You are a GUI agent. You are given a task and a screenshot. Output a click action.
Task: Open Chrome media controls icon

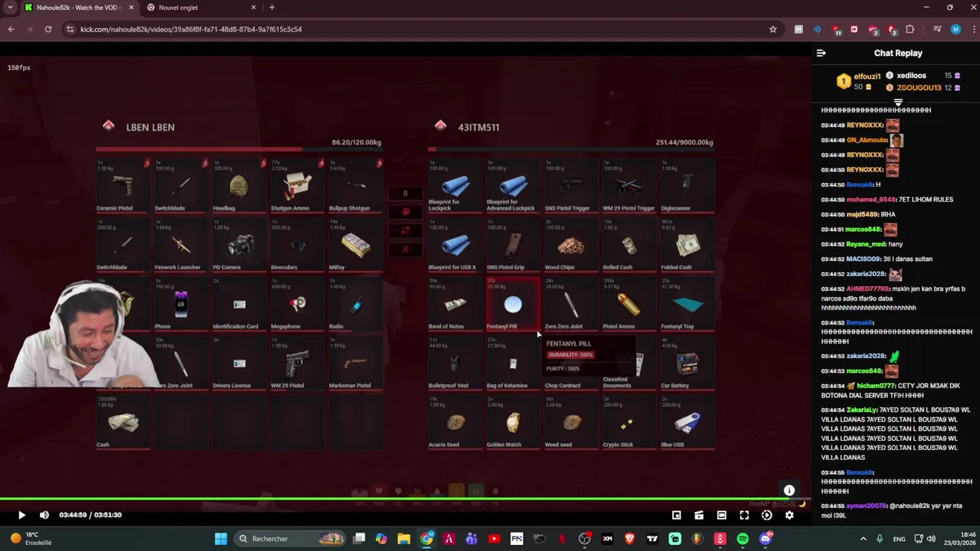[x=937, y=29]
